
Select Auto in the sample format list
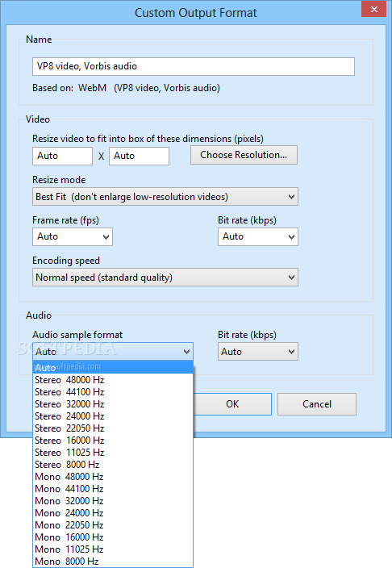pos(113,368)
